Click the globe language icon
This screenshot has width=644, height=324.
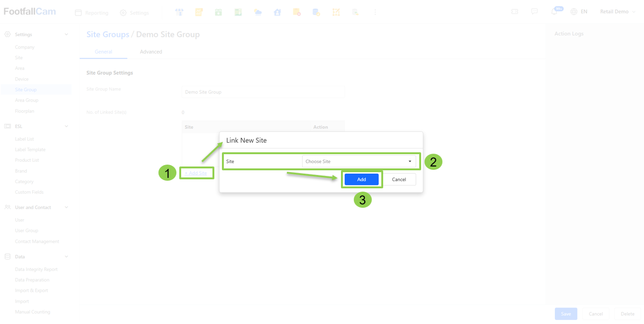[574, 12]
